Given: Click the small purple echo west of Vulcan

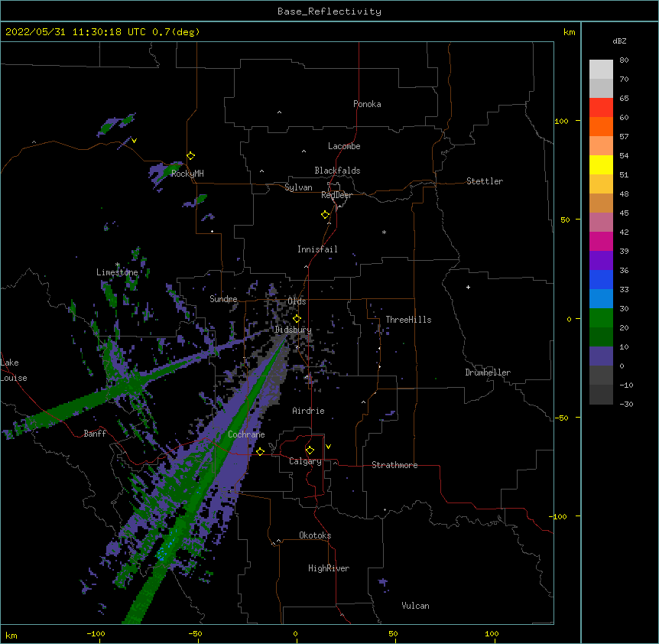Looking at the screenshot, I should (382, 583).
